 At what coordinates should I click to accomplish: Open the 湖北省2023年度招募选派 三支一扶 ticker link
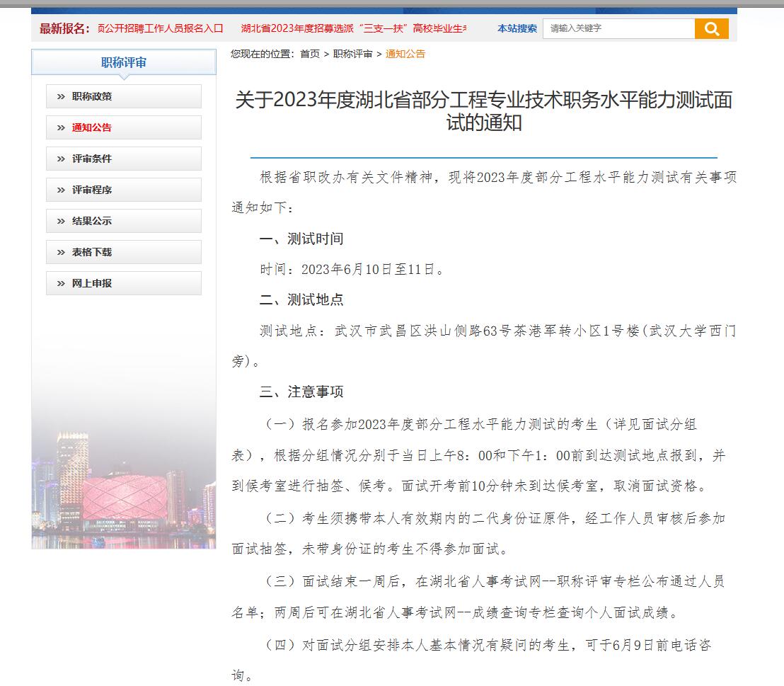click(354, 28)
